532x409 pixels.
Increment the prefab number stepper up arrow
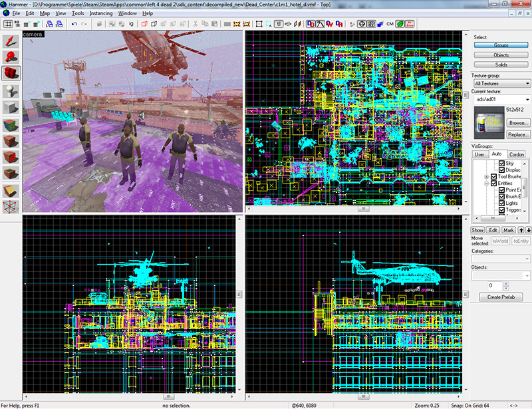(x=506, y=284)
